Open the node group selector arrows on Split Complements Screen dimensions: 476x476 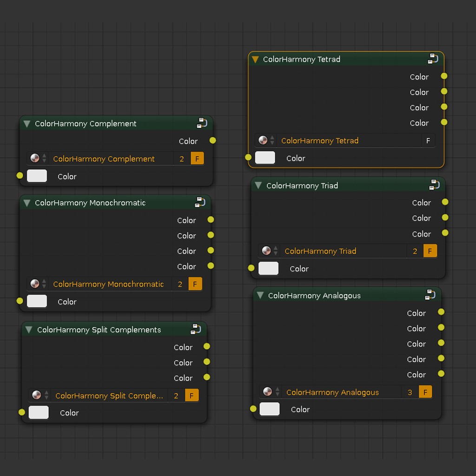click(x=47, y=395)
